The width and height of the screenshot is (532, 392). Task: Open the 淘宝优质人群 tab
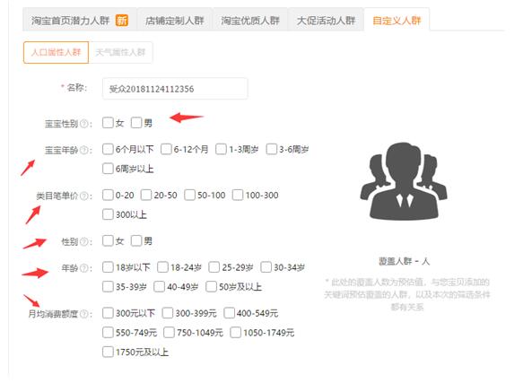click(x=250, y=21)
